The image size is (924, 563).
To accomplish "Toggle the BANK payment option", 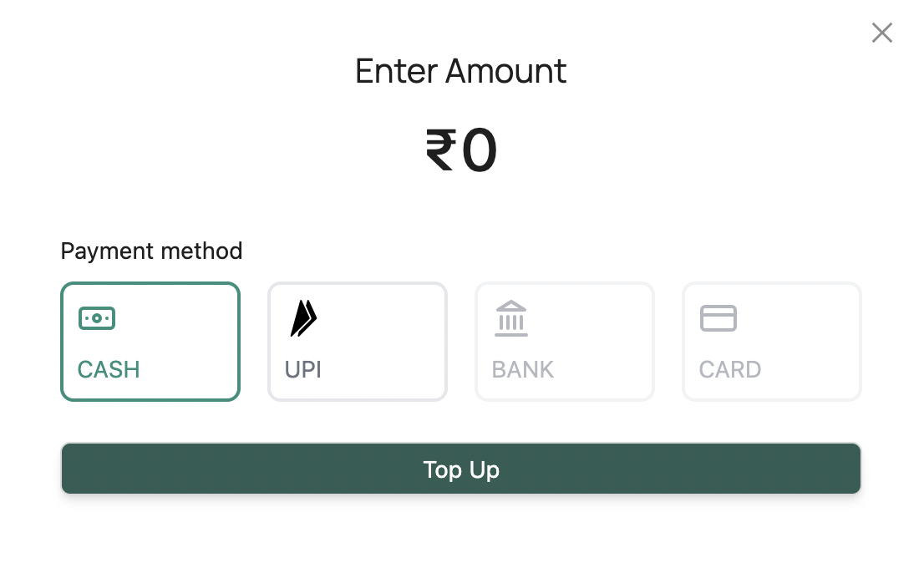I will 564,341.
